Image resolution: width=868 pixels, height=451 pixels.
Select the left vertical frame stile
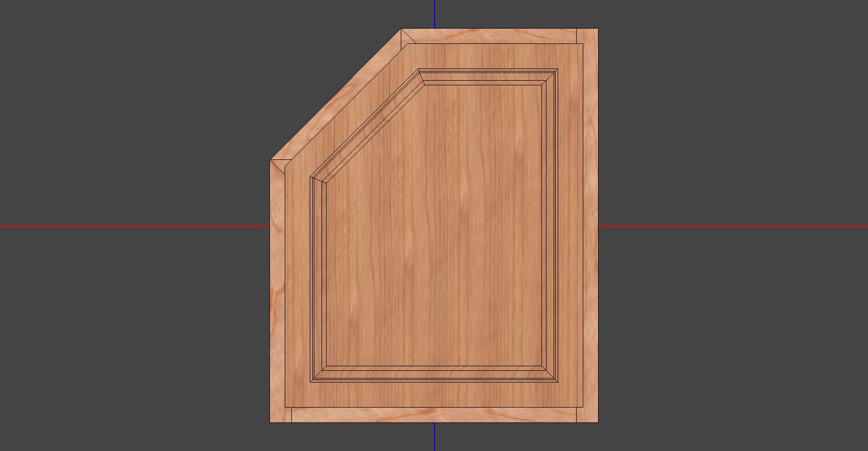coord(277,291)
